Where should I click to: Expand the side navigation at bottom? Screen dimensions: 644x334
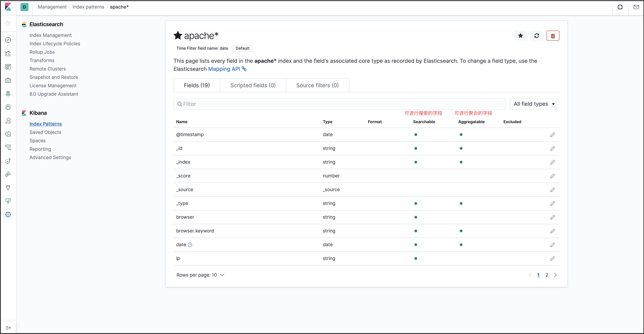click(8, 328)
